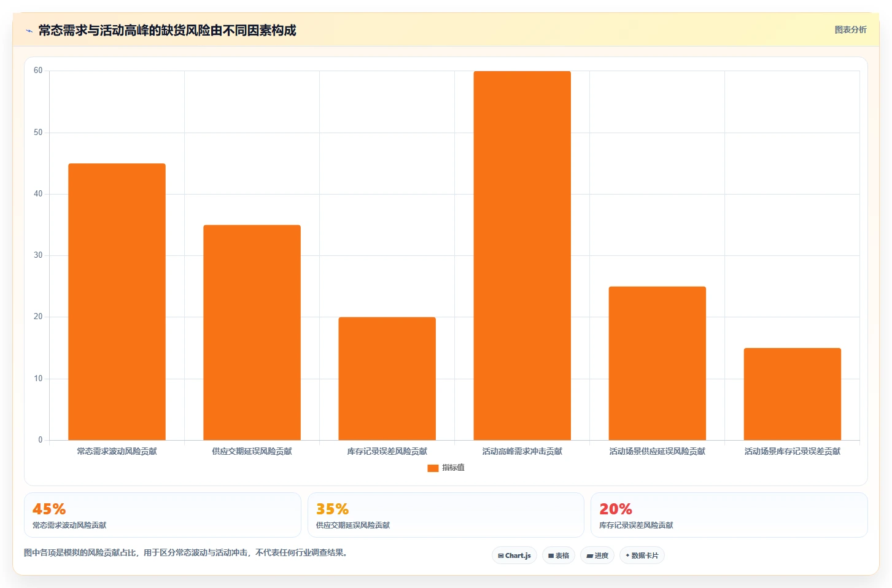The width and height of the screenshot is (892, 588).
Task: Click the 库存记录误差风险贡献 bar
Action: pos(387,378)
